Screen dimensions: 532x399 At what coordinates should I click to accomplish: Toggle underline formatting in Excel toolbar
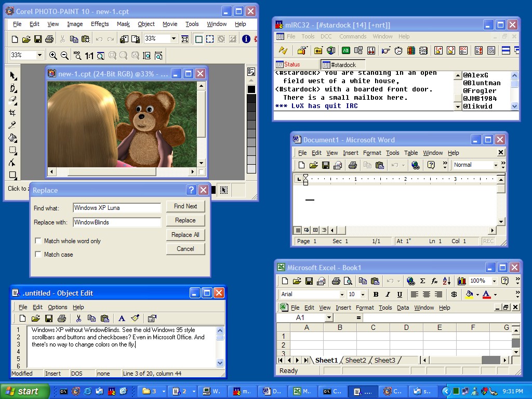tap(400, 294)
